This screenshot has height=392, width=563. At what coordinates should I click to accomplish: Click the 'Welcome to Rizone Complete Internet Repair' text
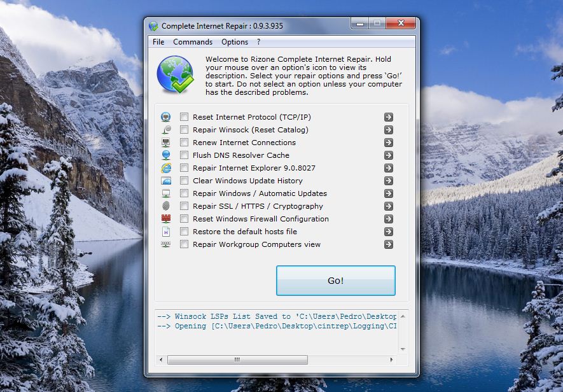pos(303,76)
